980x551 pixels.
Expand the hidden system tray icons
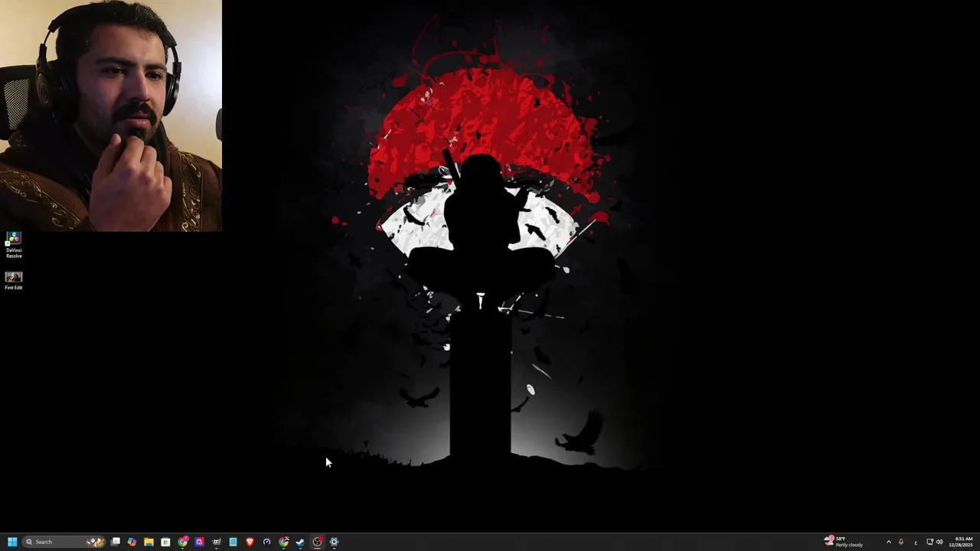coord(889,542)
